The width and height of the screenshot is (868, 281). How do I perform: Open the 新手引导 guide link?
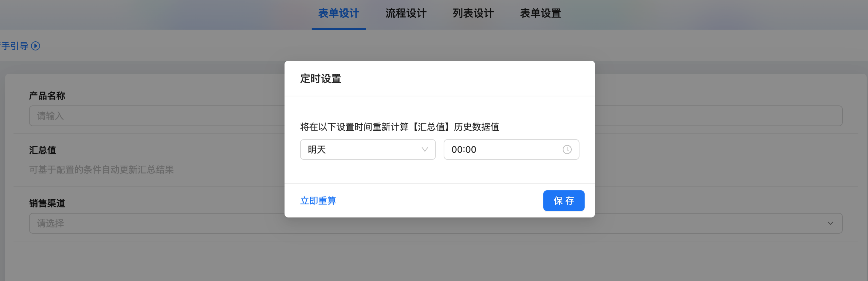tap(14, 46)
